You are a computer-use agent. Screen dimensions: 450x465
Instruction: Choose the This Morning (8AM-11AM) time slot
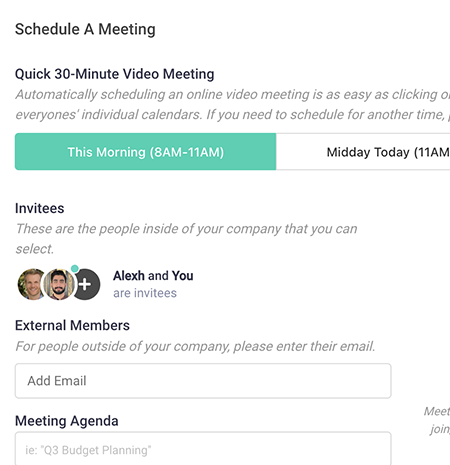[x=145, y=152]
